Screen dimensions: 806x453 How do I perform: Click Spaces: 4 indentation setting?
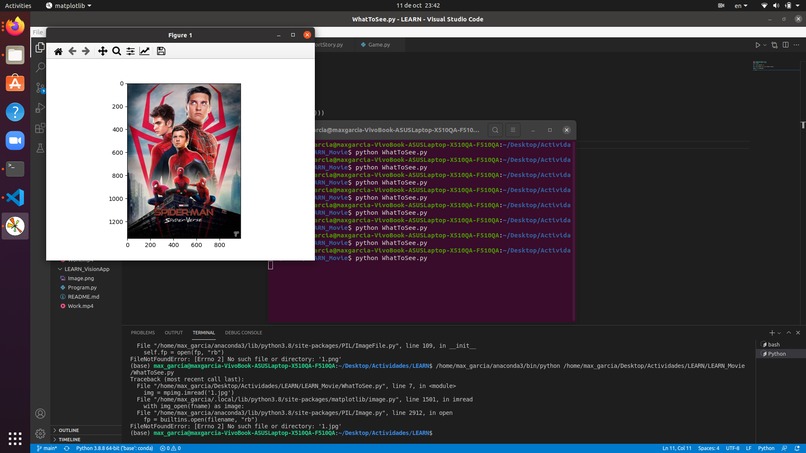(x=708, y=448)
